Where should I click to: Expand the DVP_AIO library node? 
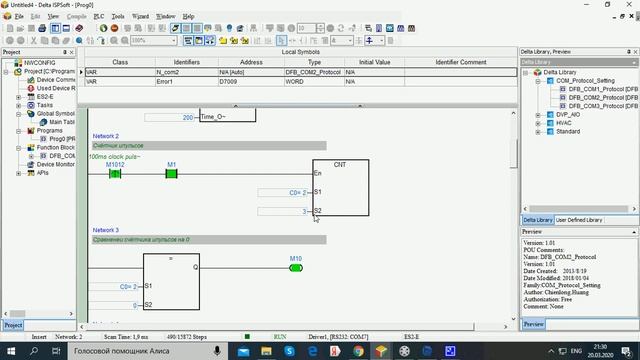pos(538,115)
